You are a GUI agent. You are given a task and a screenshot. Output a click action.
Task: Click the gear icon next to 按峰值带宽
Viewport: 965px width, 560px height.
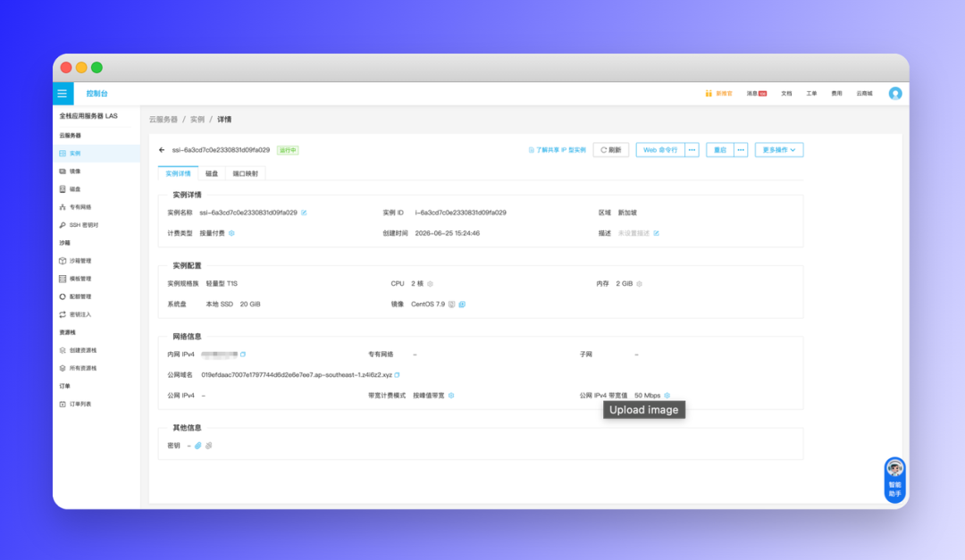pos(451,396)
